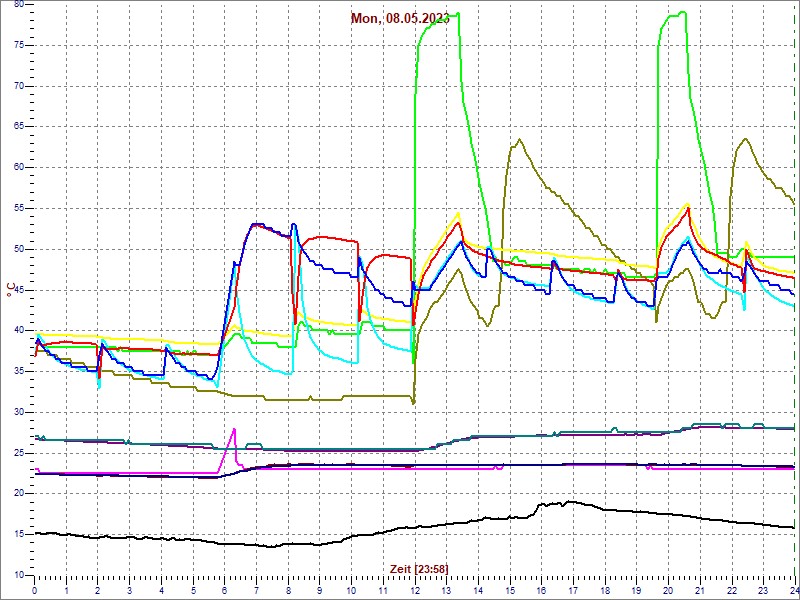Viewport: 800px width, 600px height.
Task: Select the 80 mark on the temperature axis
Action: tap(18, 5)
